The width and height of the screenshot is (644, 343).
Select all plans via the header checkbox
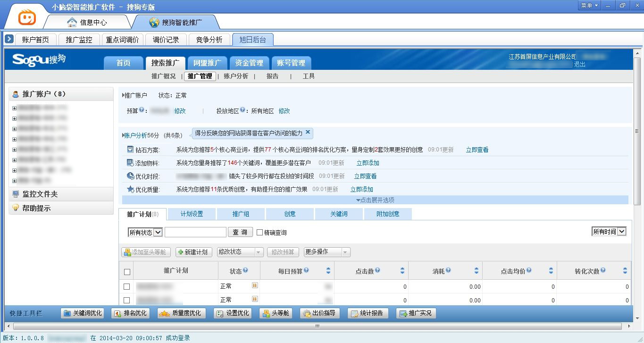point(127,270)
